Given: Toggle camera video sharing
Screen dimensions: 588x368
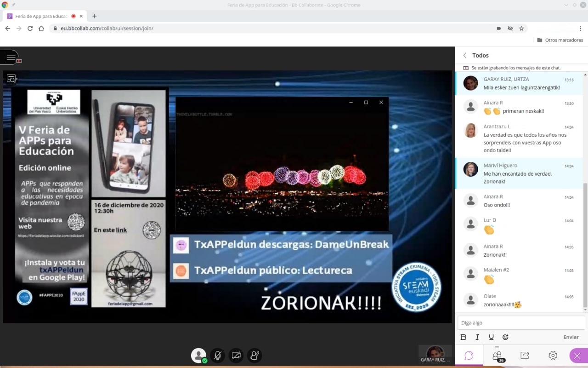Looking at the screenshot, I should click(x=236, y=356).
